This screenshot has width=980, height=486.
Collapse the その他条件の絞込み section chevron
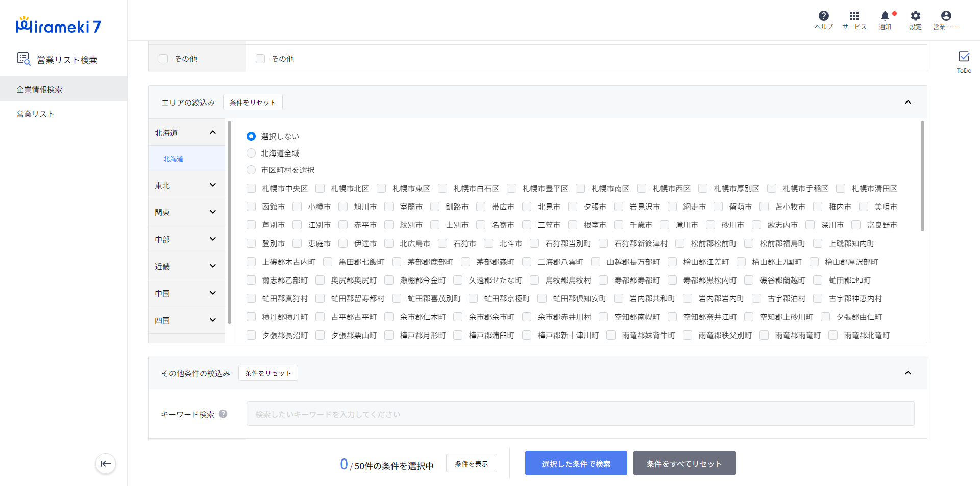908,373
